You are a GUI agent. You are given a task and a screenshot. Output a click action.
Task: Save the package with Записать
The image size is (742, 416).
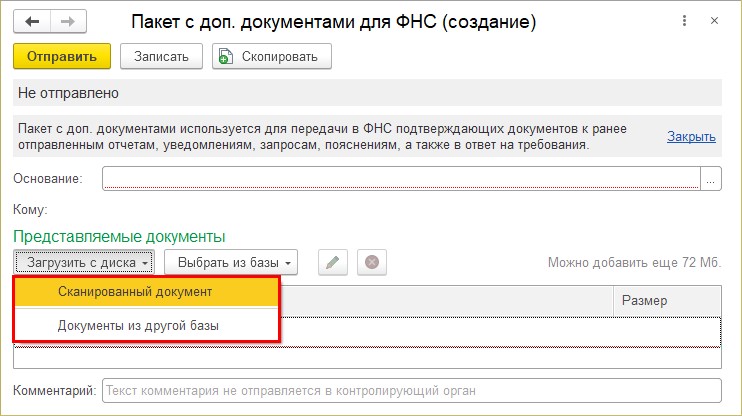coord(161,56)
